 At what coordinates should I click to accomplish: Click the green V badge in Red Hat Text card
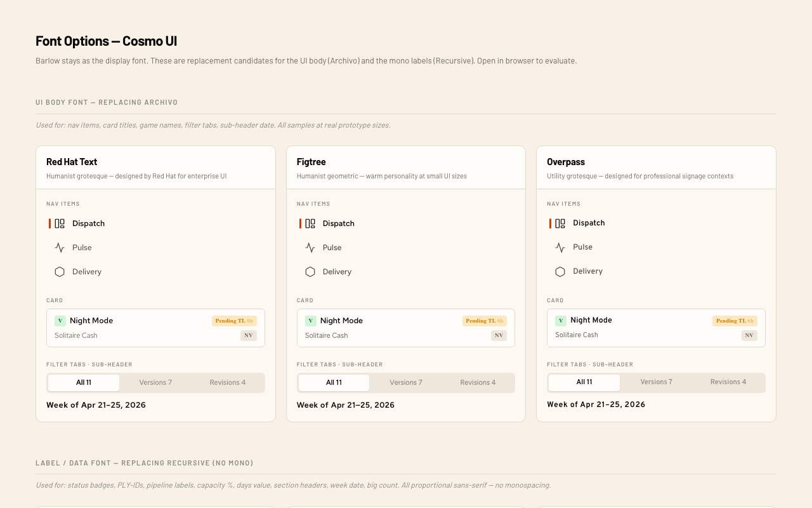point(60,321)
